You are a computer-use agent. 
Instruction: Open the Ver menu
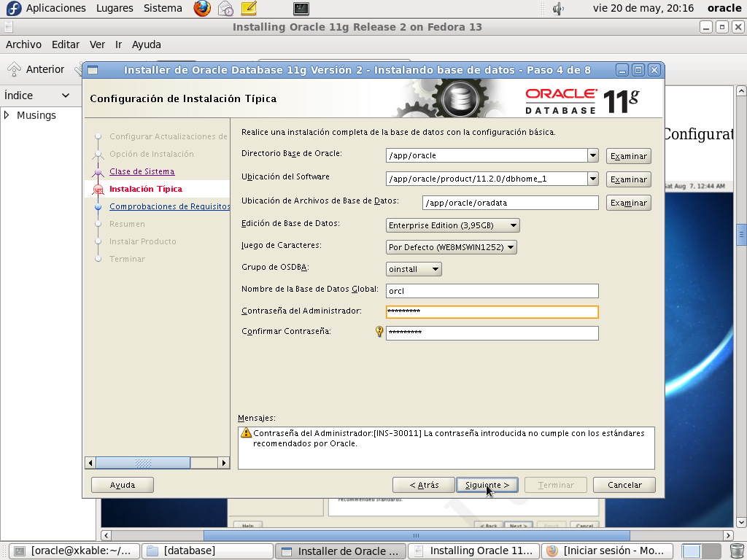click(97, 44)
